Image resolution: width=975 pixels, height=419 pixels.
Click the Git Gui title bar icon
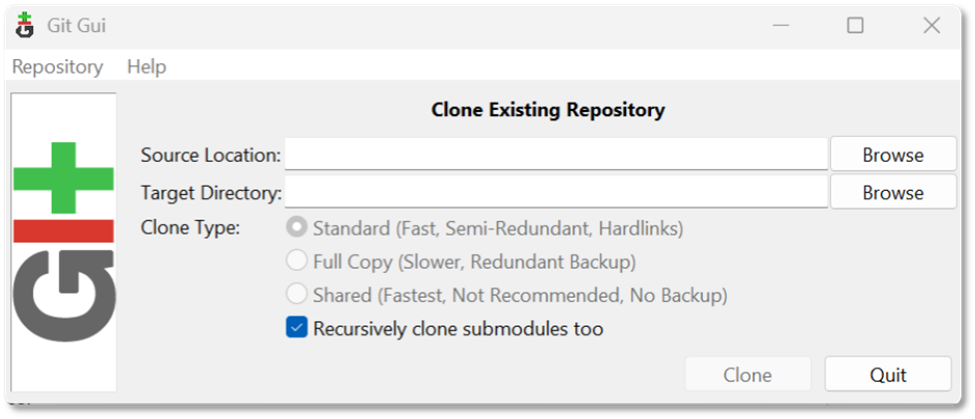click(x=25, y=26)
